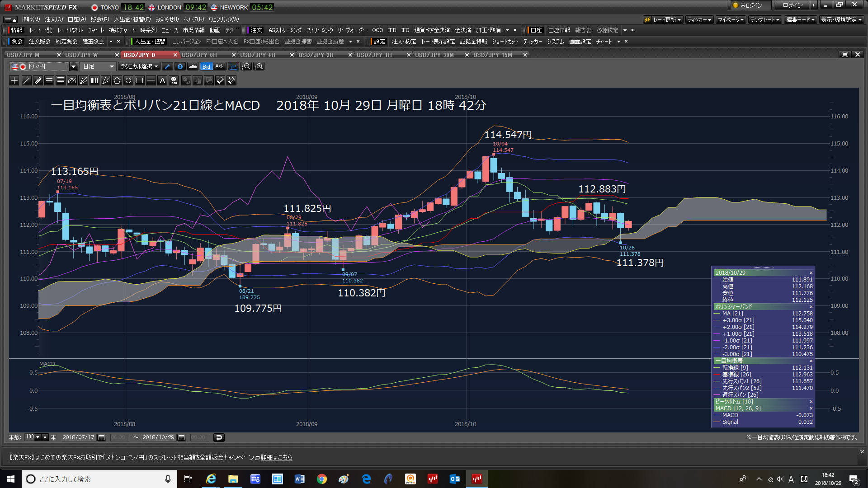Click the info icon in chart toolbar
This screenshot has width=868, height=488.
pyautogui.click(x=180, y=66)
